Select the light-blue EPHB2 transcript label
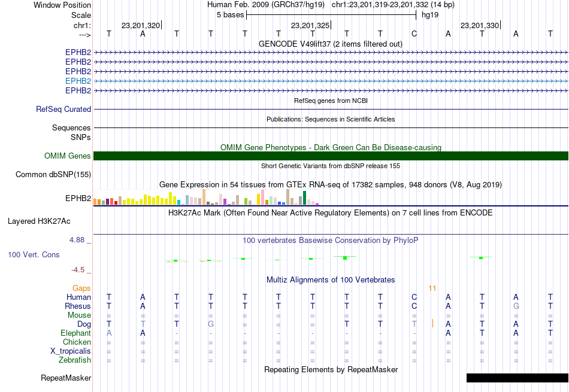 [x=78, y=81]
